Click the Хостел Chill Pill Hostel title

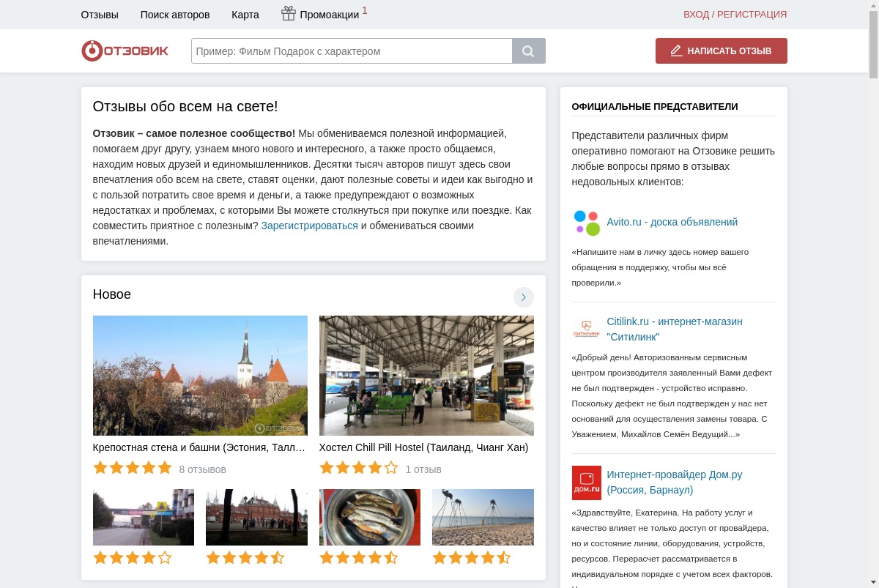coord(423,447)
